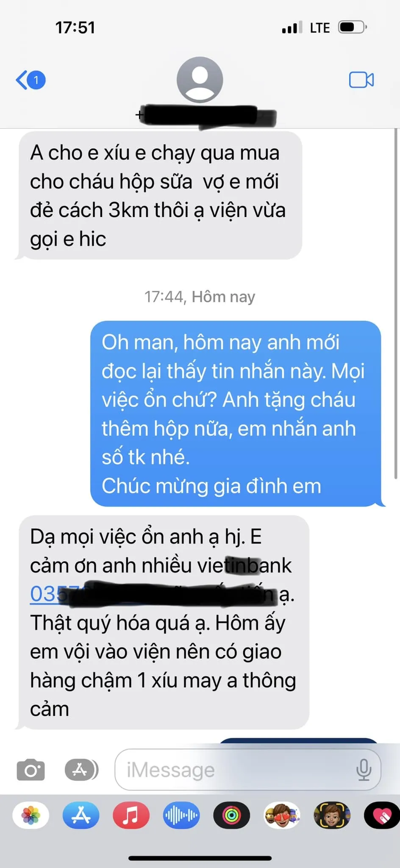Toggle the App Store apps drawer button
Viewport: 400px width, 868px height.
(81, 770)
